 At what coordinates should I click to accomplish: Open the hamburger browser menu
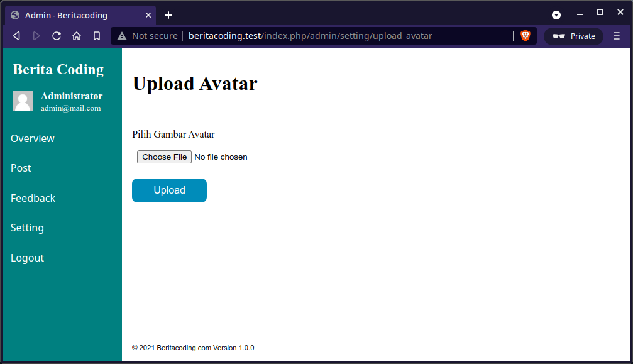click(x=617, y=36)
